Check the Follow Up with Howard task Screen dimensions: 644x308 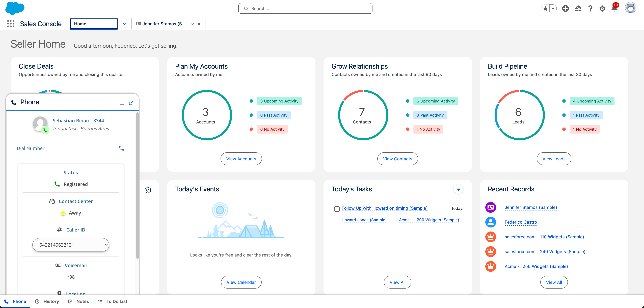pos(337,209)
